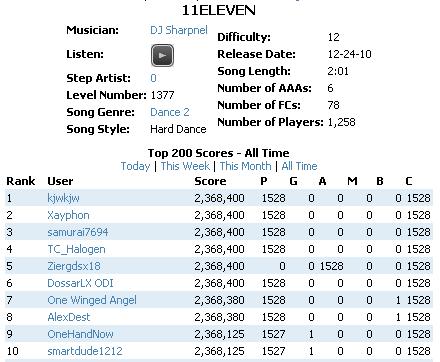Switch to All Time scores filter
Viewport: 440px width, 362px height.
(299, 166)
